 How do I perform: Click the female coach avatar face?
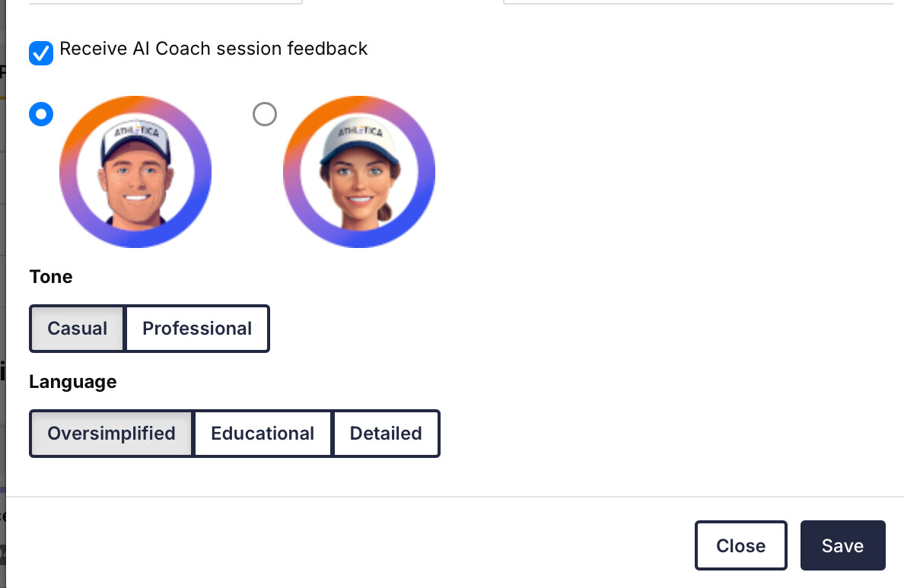(x=358, y=182)
